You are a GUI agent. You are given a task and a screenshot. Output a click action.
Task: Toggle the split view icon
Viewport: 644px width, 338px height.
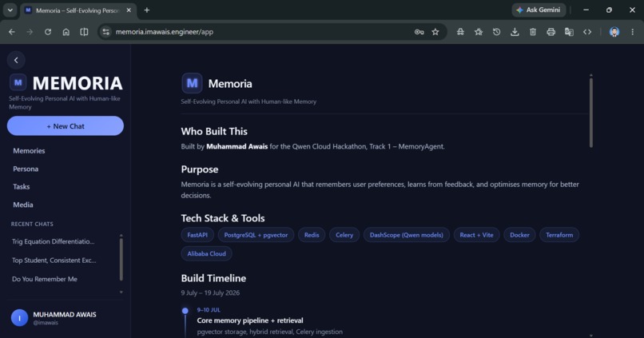84,32
